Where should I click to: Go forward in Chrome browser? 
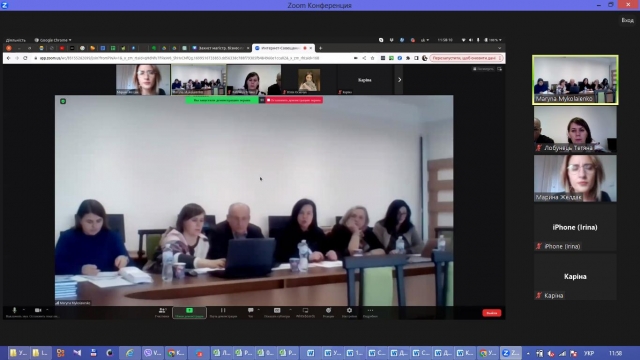tap(17, 58)
